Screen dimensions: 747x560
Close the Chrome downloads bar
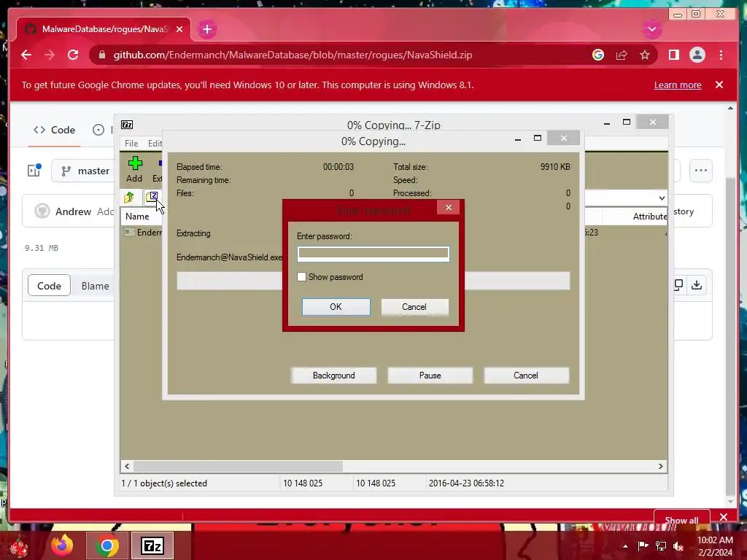click(x=723, y=517)
